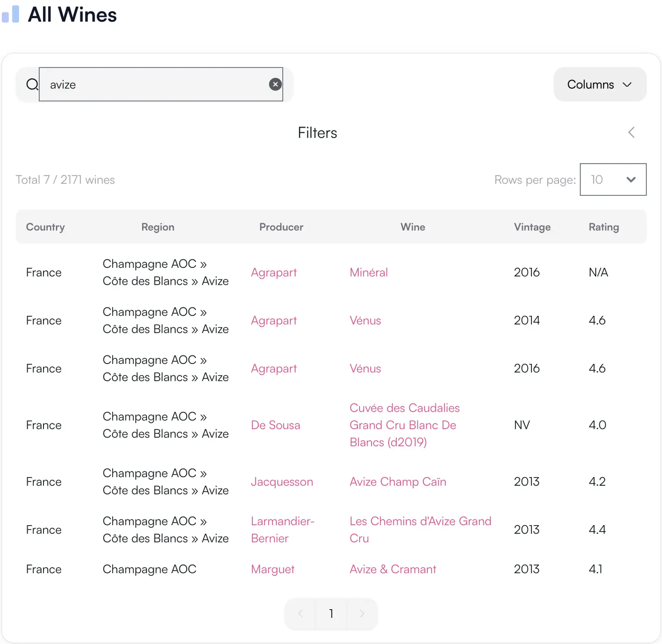Click the search magnifier icon
The height and width of the screenshot is (644, 662).
32,84
